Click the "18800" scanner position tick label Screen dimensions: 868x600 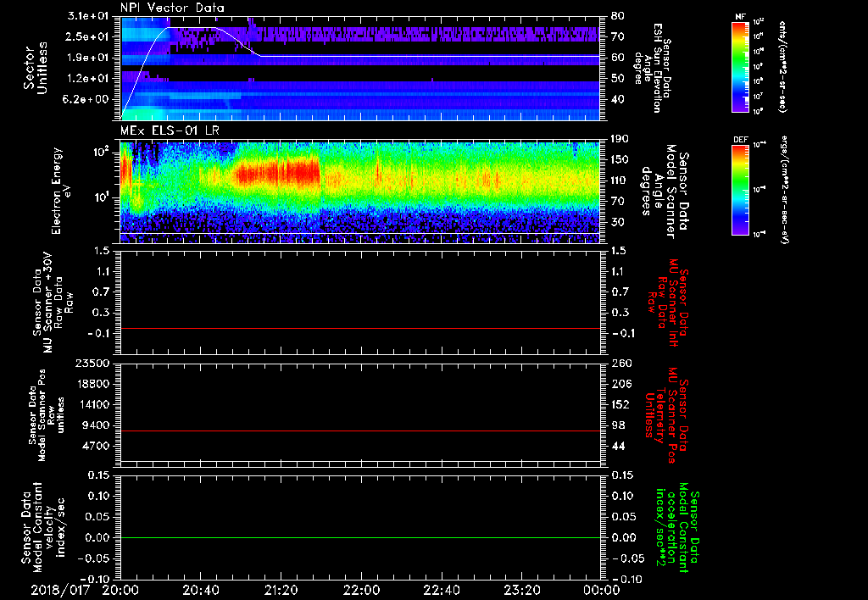(94, 384)
